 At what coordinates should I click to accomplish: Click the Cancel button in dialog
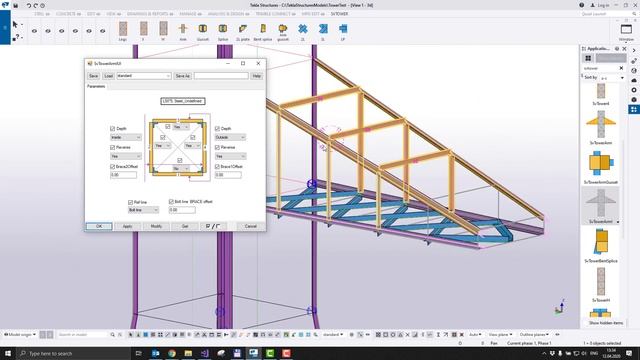pos(251,226)
